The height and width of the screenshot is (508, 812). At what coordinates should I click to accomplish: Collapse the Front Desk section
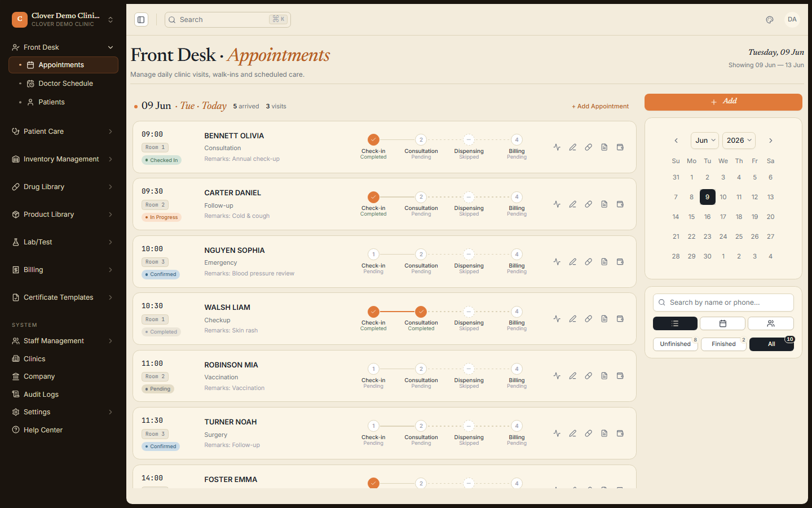click(x=63, y=47)
